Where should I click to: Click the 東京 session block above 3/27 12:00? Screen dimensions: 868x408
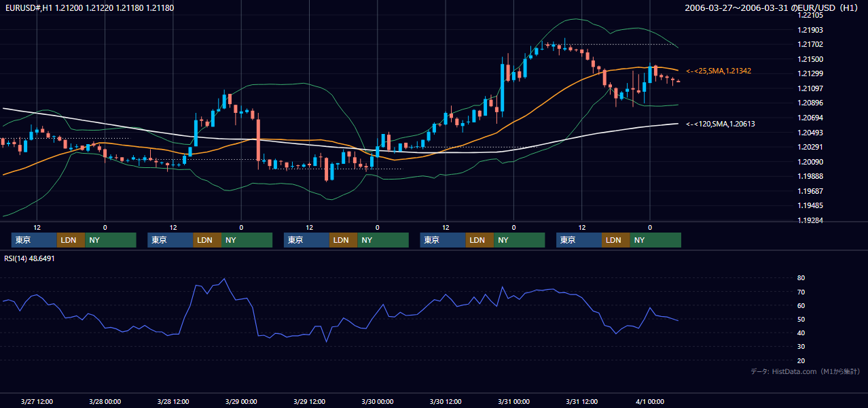point(34,240)
